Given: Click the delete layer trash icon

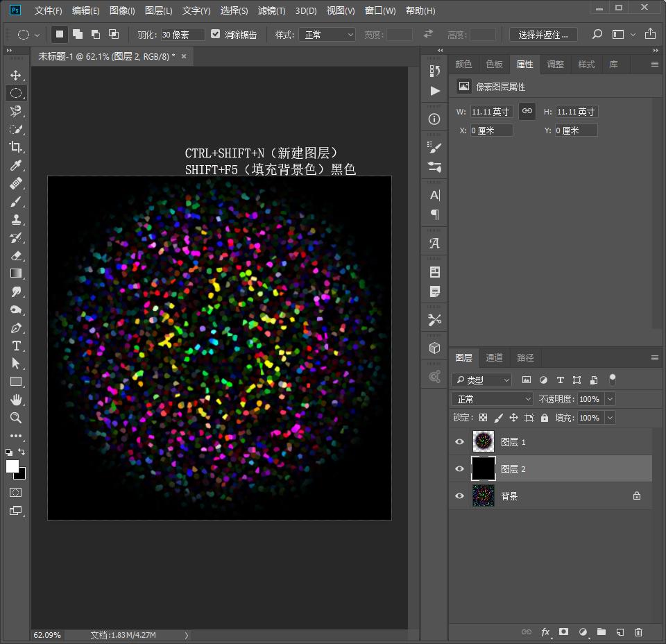Looking at the screenshot, I should coord(638,632).
